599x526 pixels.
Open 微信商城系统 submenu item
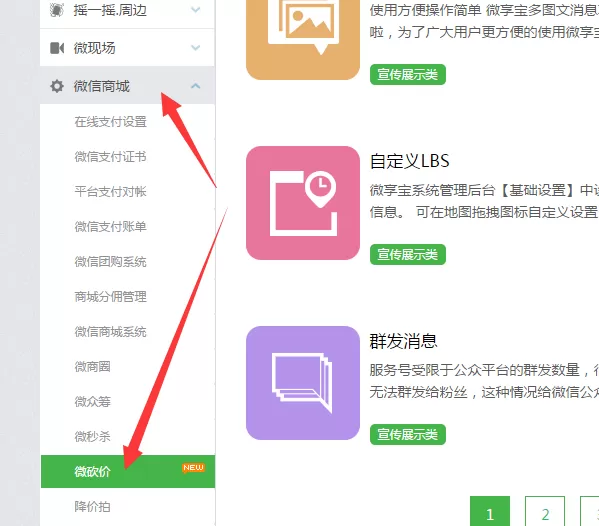pos(110,332)
